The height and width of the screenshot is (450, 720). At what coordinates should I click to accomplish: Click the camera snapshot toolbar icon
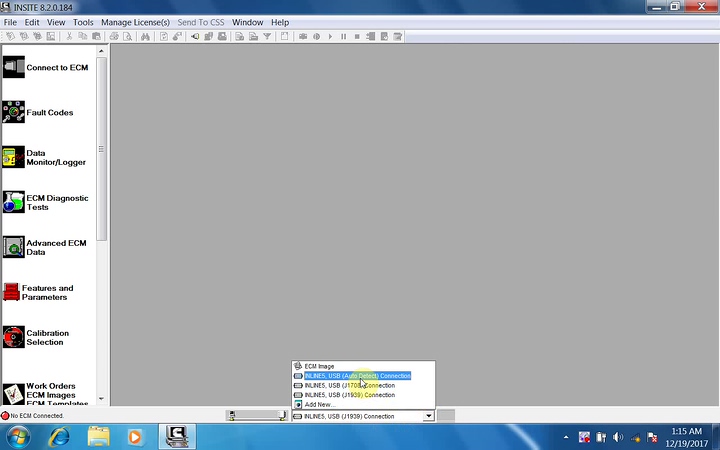pyautogui.click(x=303, y=36)
